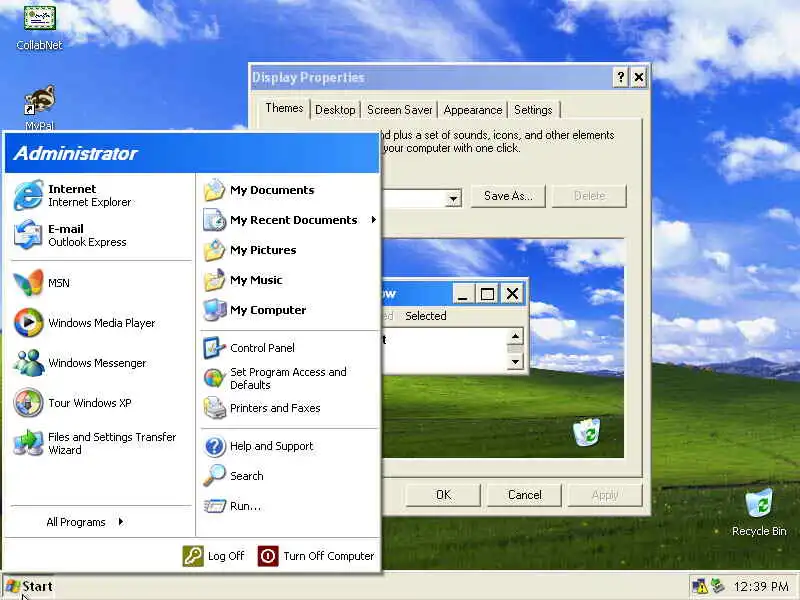Switch to the Themes tab

coord(284,108)
